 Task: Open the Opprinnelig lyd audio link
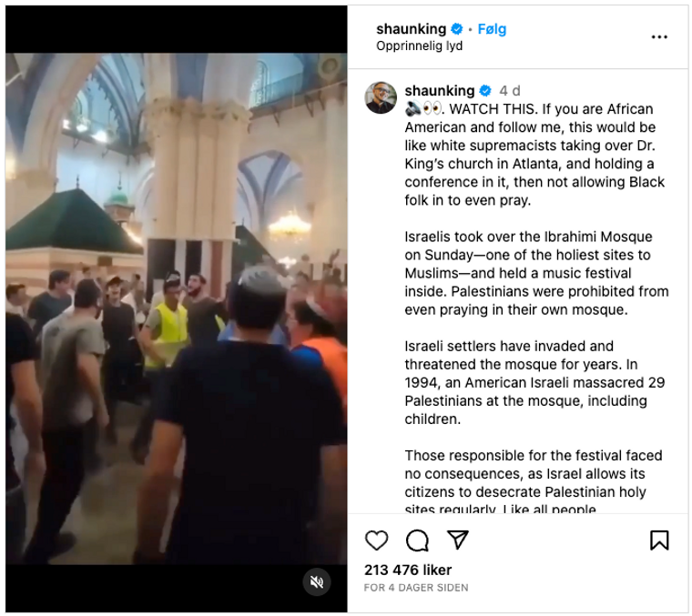tap(419, 45)
